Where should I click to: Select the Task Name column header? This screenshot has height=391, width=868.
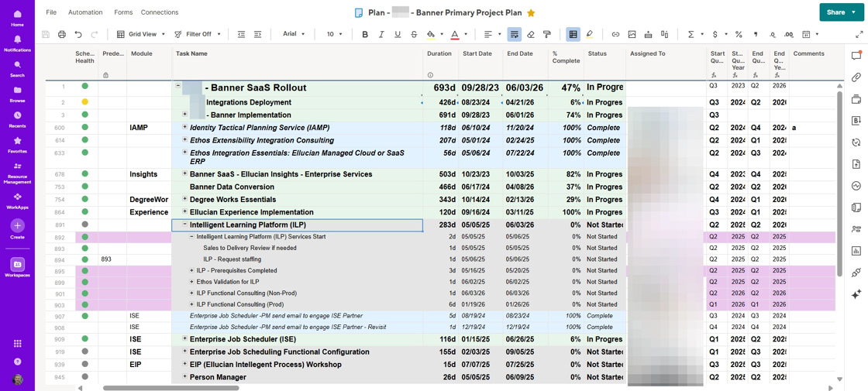point(298,63)
